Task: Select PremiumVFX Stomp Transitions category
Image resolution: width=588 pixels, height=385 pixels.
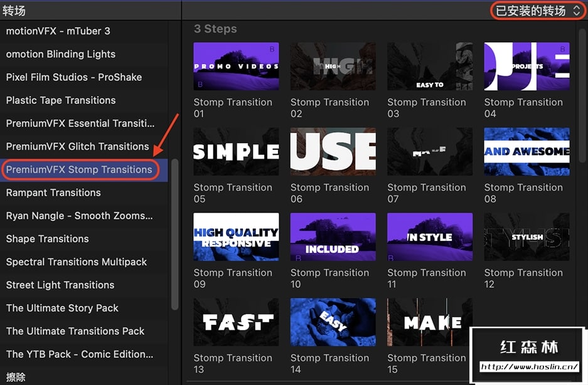Action: click(84, 170)
